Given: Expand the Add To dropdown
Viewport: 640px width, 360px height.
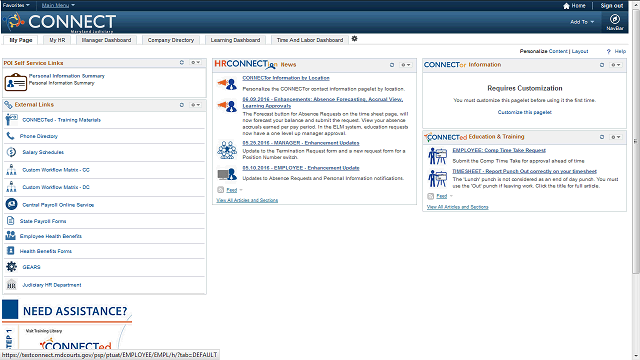Looking at the screenshot, I should point(582,22).
